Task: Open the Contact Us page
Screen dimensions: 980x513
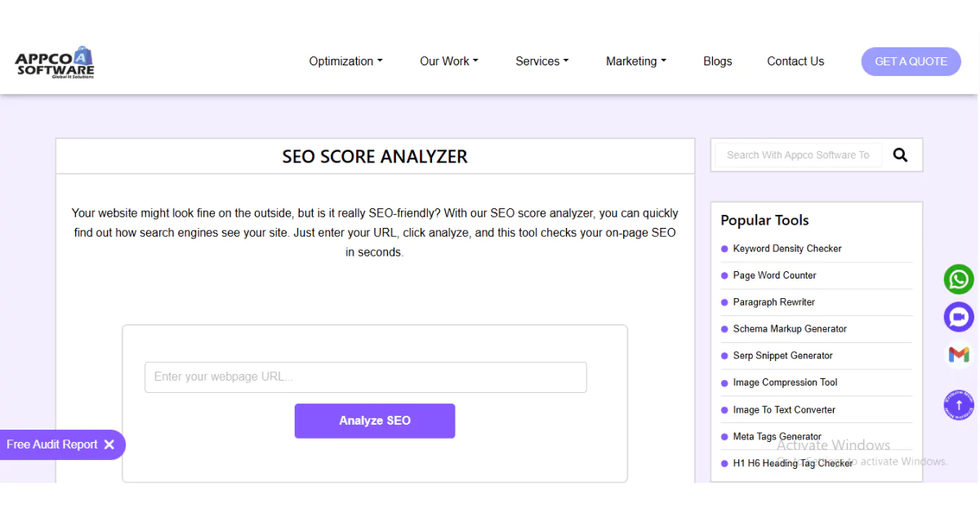Action: click(x=795, y=61)
